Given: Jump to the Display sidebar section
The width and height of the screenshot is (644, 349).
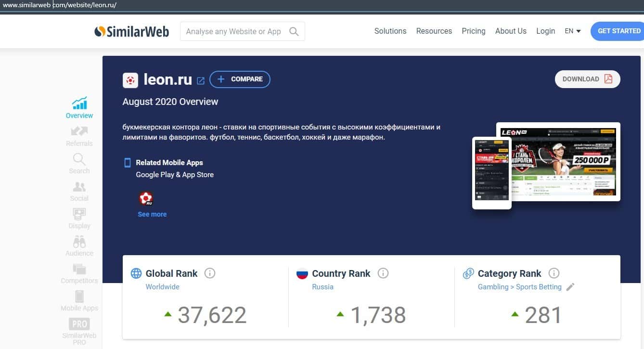Looking at the screenshot, I should [79, 214].
